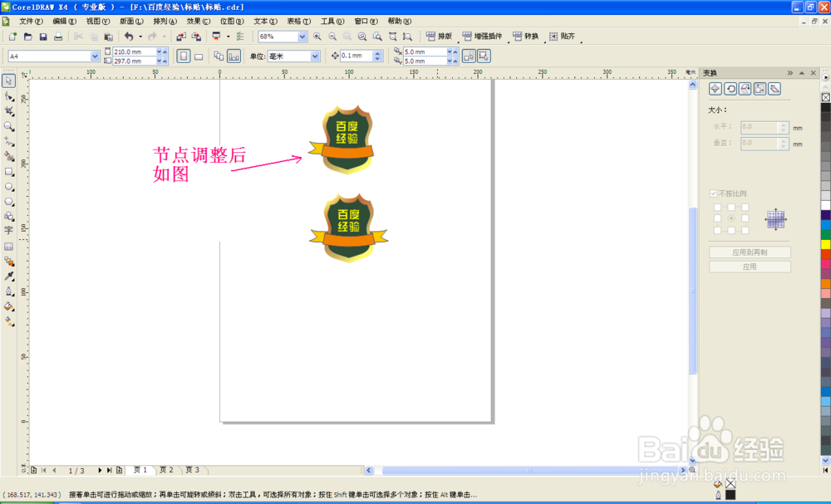The width and height of the screenshot is (831, 504).
Task: Select the Crop tool in the toolbox
Action: [9, 110]
